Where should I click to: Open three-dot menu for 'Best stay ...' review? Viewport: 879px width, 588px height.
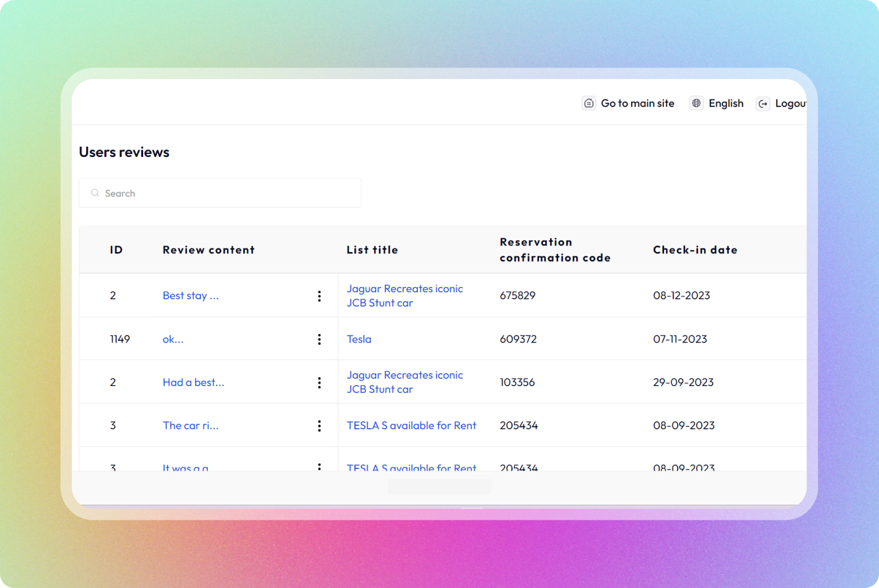tap(319, 296)
